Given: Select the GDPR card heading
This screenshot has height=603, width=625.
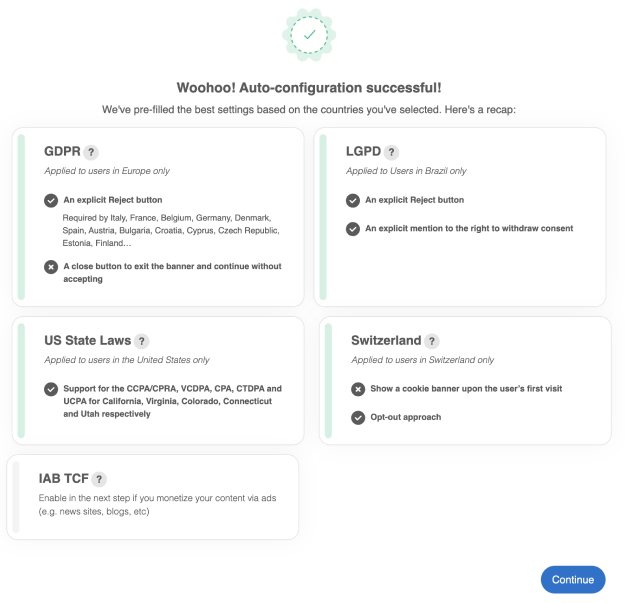Looking at the screenshot, I should pyautogui.click(x=61, y=153).
